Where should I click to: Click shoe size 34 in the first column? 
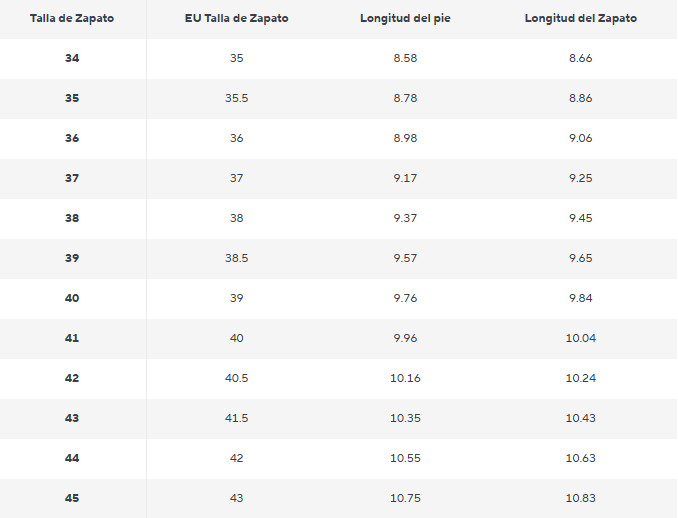pyautogui.click(x=72, y=58)
